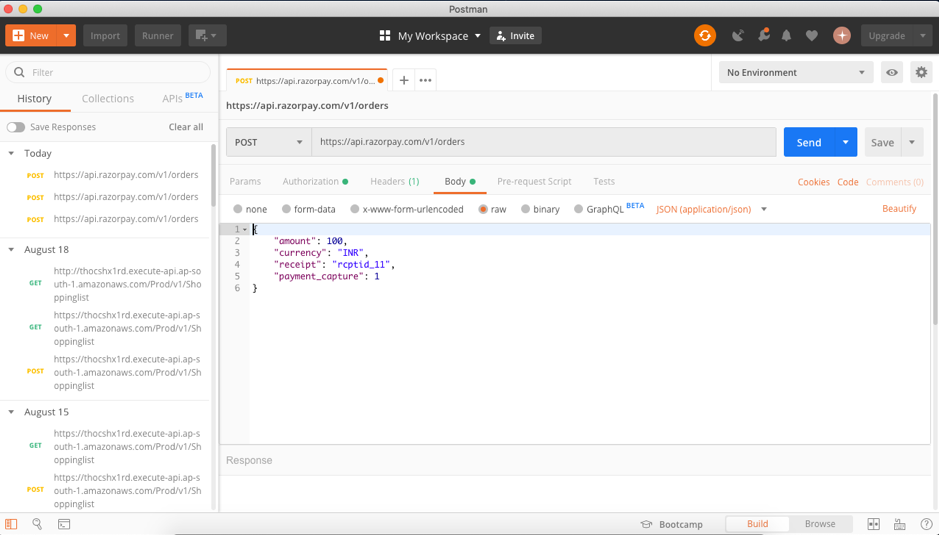The width and height of the screenshot is (939, 535).
Task: Select x-www-form-urlencoded body type
Action: click(x=355, y=209)
